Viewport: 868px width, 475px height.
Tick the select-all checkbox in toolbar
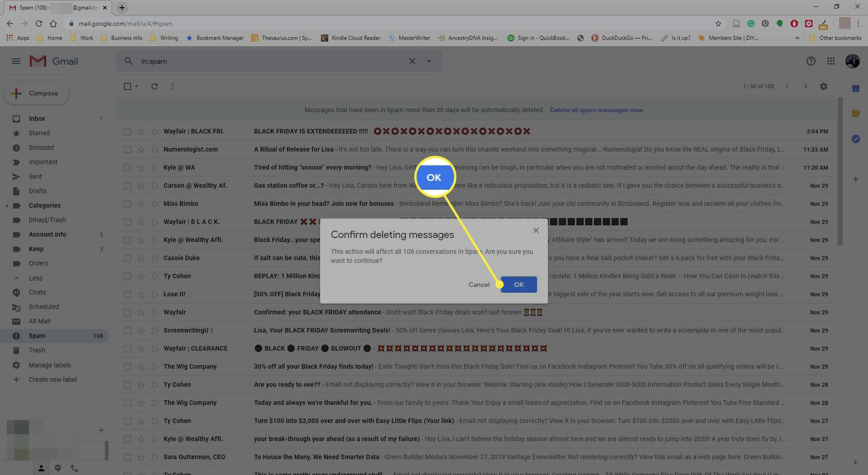(127, 86)
